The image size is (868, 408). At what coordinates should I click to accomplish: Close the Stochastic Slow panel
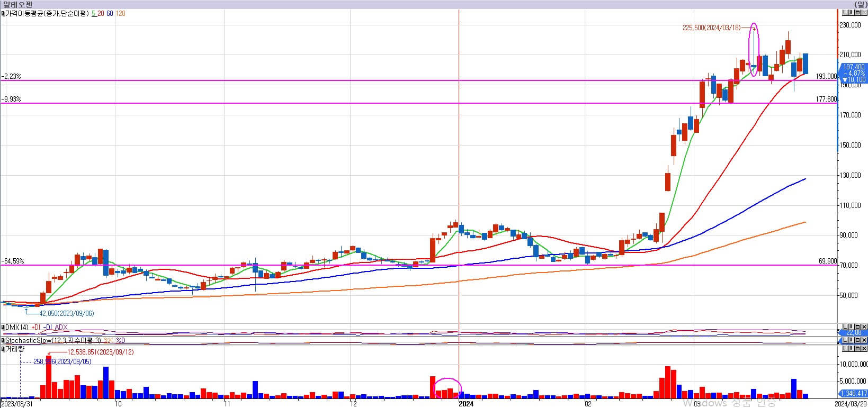[x=864, y=340]
